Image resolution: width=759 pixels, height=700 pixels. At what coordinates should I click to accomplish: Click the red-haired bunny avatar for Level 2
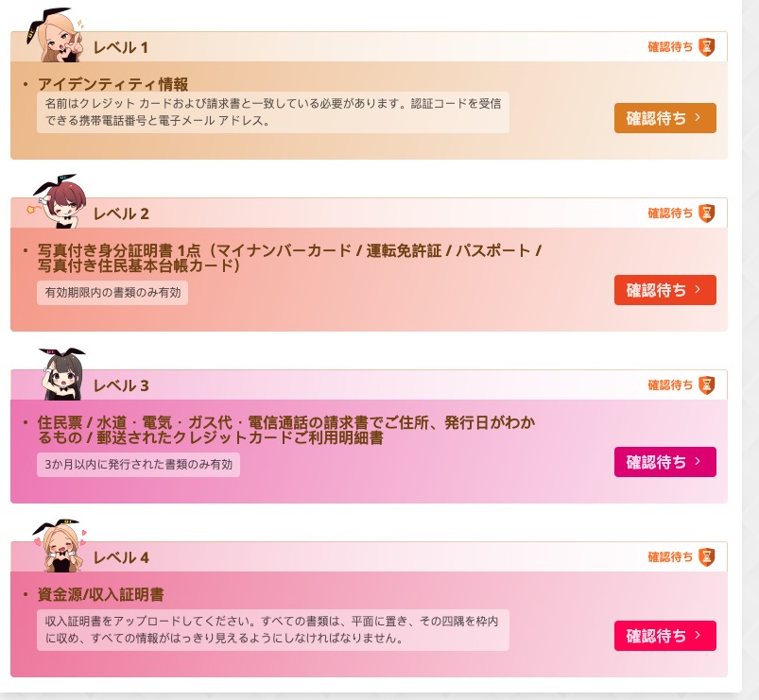point(57,201)
